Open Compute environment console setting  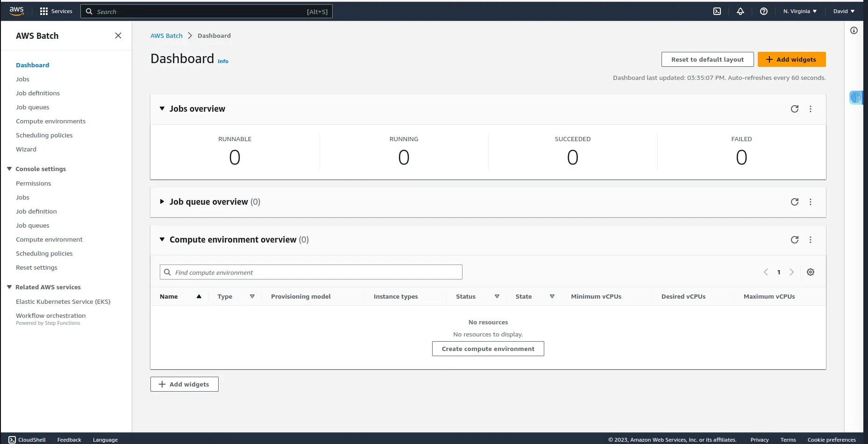point(49,239)
